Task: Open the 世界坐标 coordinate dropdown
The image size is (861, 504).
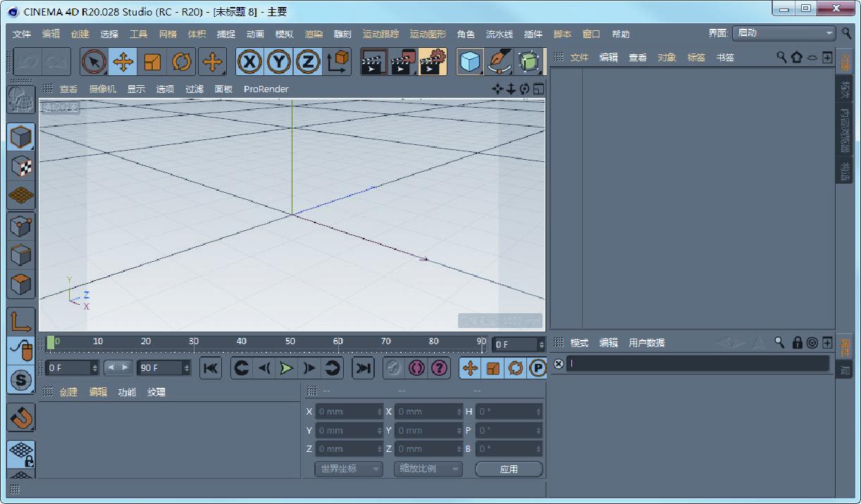Action: pyautogui.click(x=348, y=469)
